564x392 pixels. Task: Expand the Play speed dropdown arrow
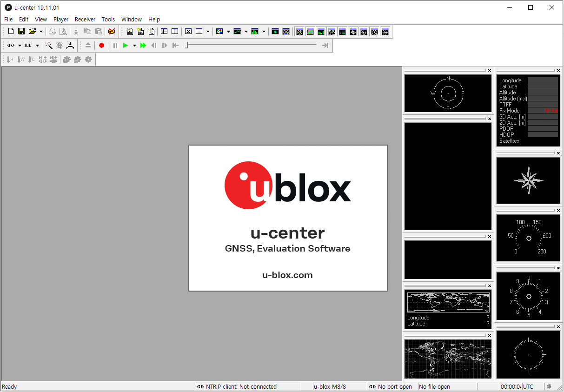point(134,45)
